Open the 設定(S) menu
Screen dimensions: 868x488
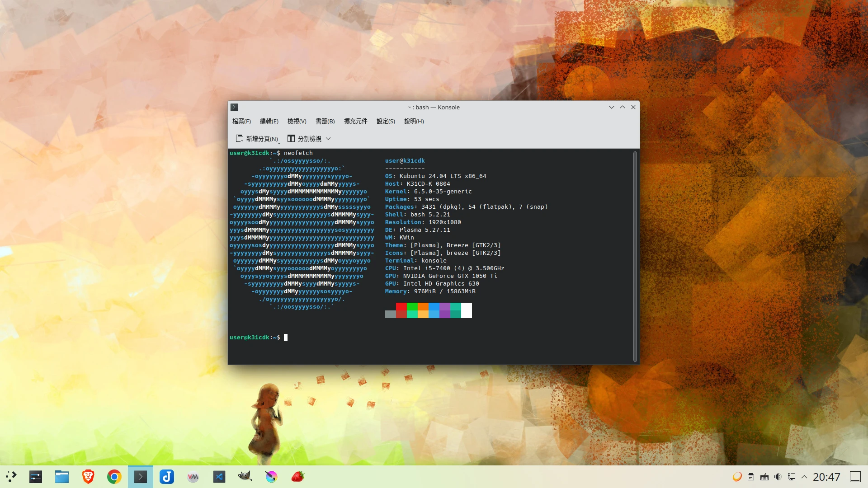[x=386, y=121]
